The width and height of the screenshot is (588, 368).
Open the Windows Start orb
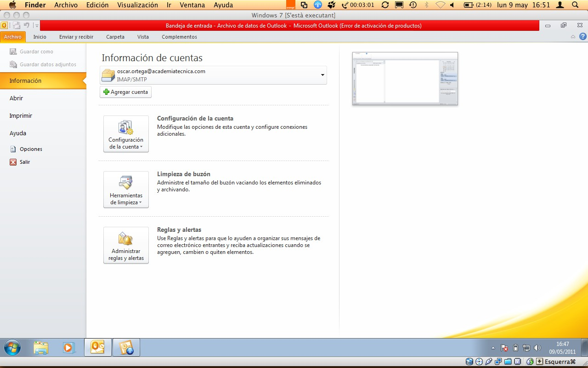tap(12, 348)
